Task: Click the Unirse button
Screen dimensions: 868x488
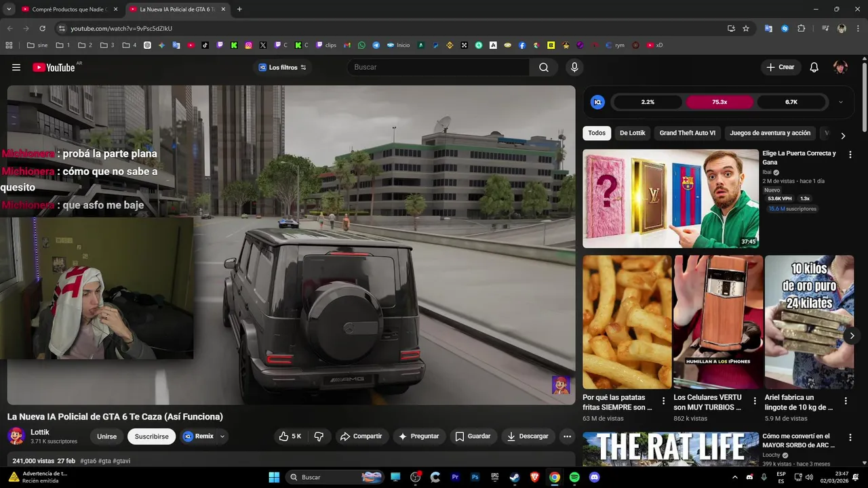Action: point(106,436)
